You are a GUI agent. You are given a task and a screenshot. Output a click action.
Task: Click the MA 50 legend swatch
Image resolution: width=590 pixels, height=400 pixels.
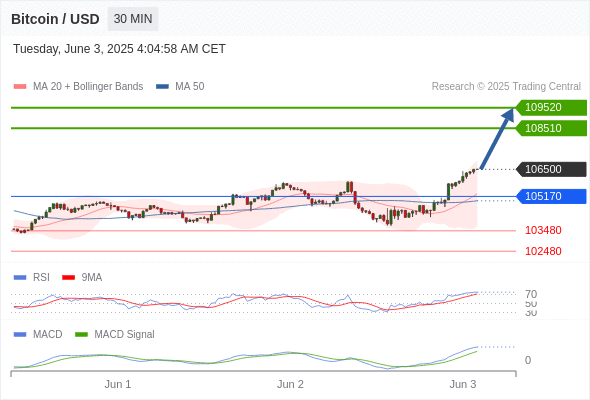pos(162,87)
